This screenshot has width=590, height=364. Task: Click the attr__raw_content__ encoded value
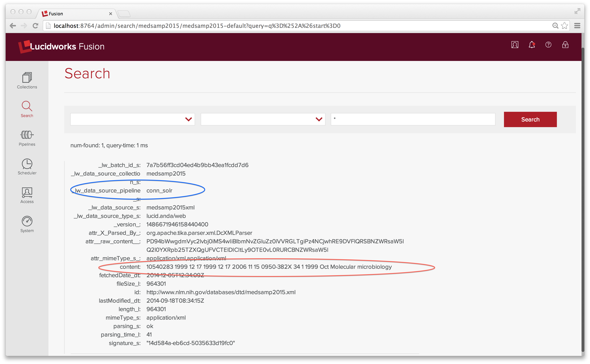click(x=275, y=246)
